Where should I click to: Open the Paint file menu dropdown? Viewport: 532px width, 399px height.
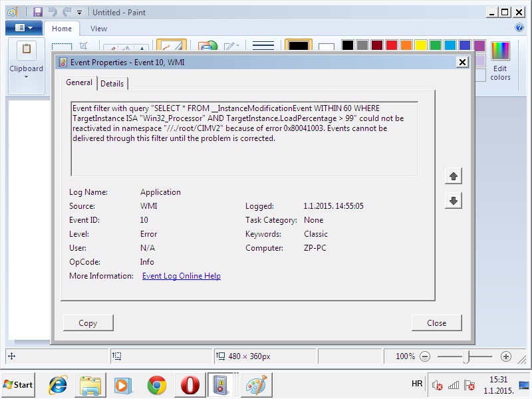23,28
